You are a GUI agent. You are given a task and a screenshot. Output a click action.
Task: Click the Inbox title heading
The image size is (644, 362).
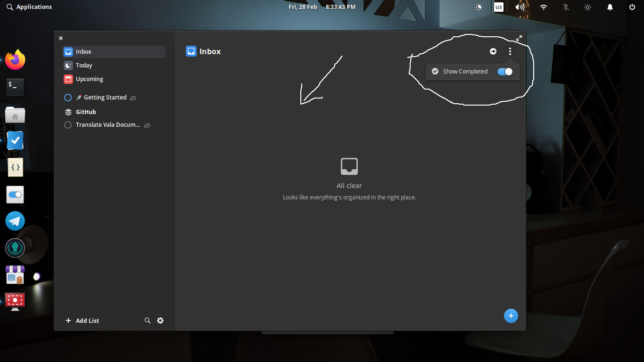coord(210,51)
